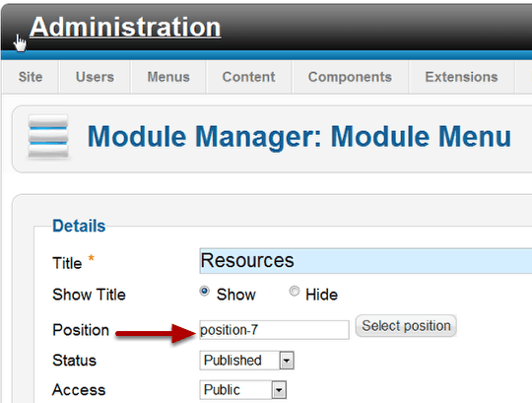Click the Position field showing position-7
Screen dimensions: 532x403
[274, 330]
